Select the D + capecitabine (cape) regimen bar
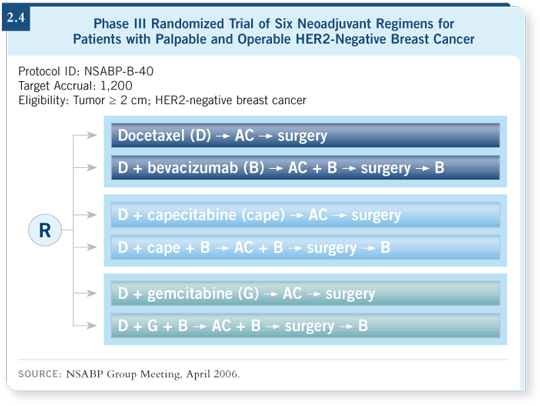Image resolution: width=540 pixels, height=406 pixels. [x=305, y=215]
